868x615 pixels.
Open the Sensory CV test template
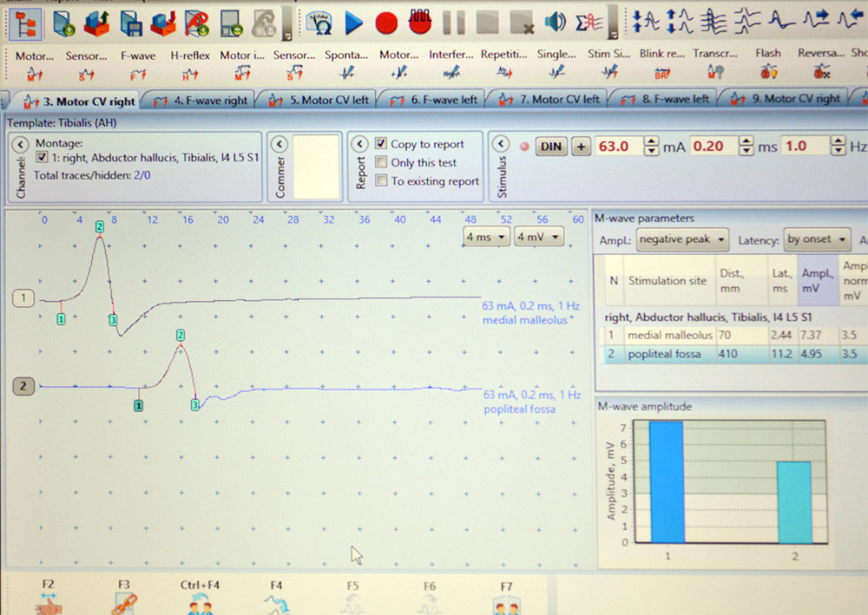[86, 64]
